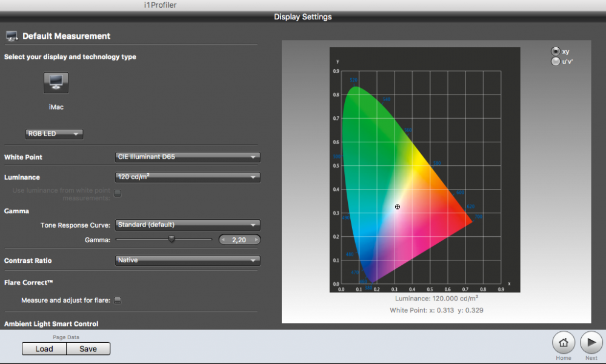The height and width of the screenshot is (364, 606).
Task: Click the Gamma slider handle
Action: (x=171, y=240)
